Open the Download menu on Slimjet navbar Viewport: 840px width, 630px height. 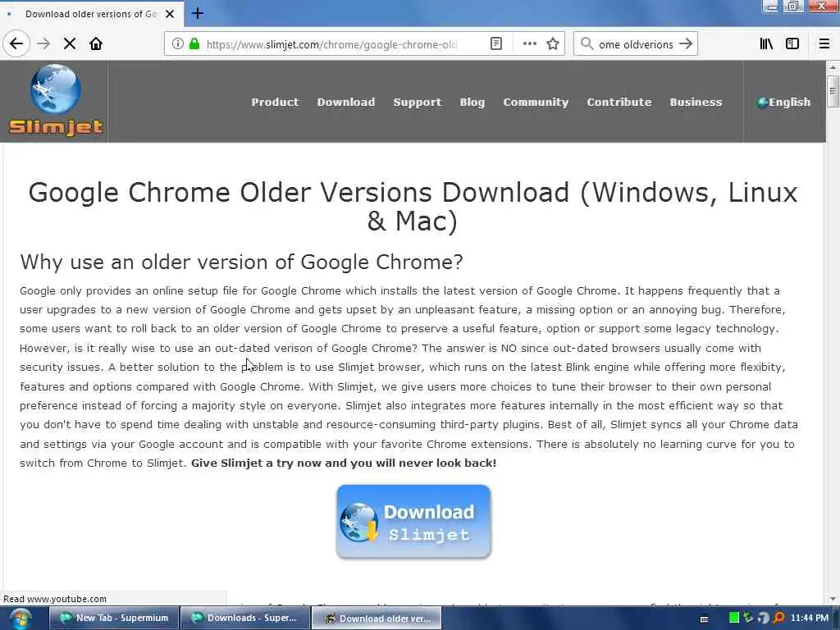(346, 102)
